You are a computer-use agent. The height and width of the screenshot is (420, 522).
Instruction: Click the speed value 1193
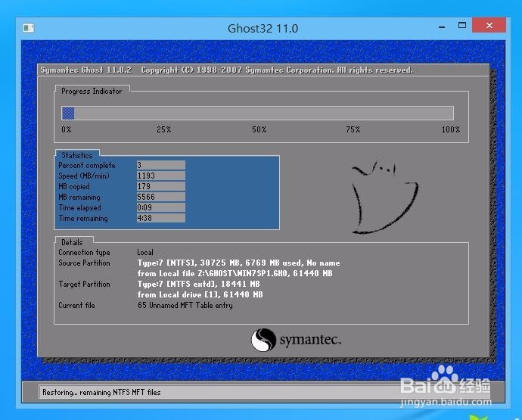[161, 176]
